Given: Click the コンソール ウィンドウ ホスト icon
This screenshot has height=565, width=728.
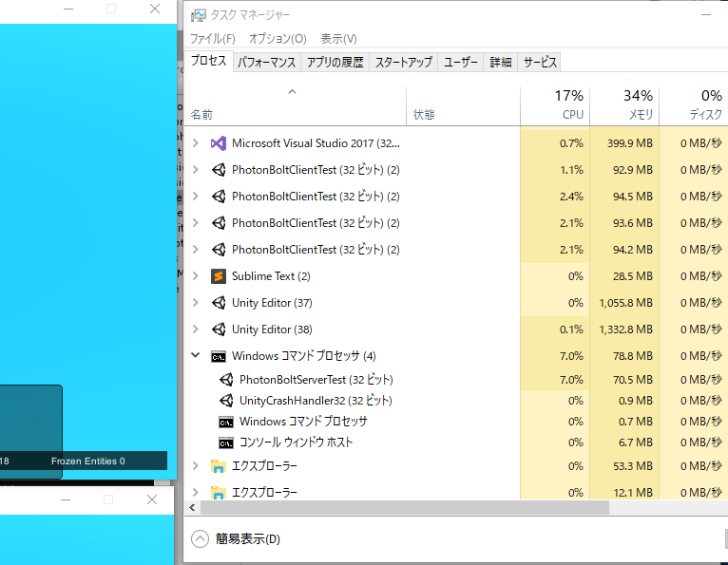Looking at the screenshot, I should click(226, 443).
